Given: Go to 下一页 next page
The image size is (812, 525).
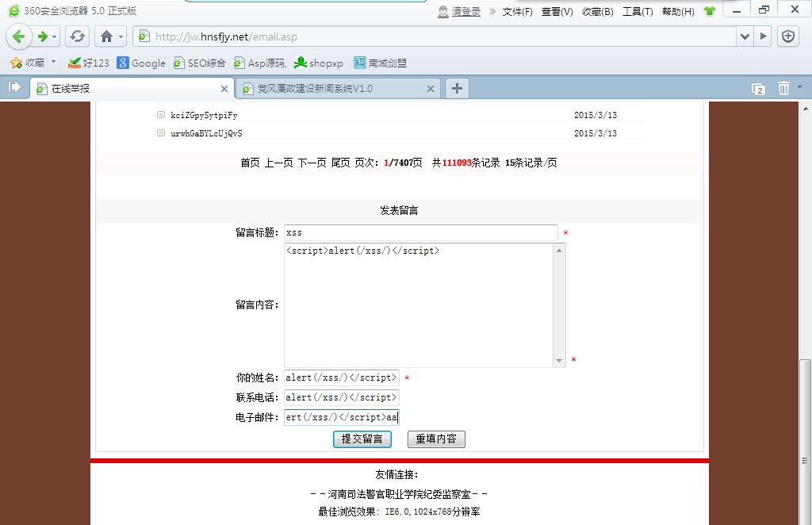Looking at the screenshot, I should [x=312, y=163].
